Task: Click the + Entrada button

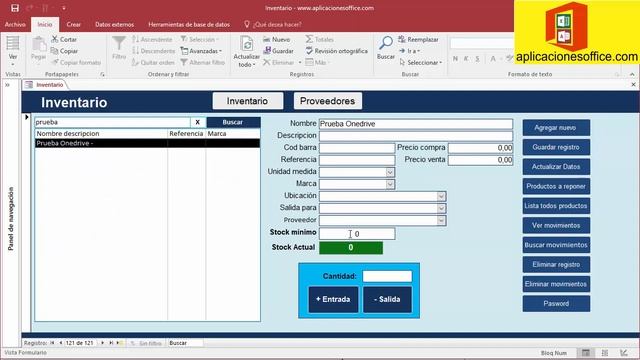Action: [333, 299]
